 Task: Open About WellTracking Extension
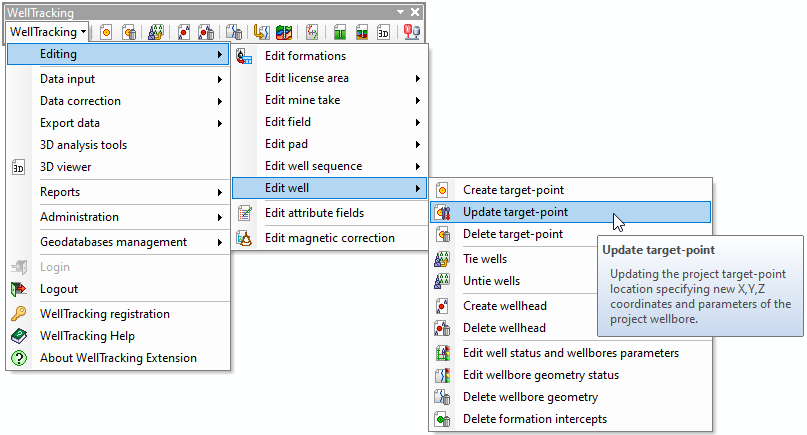point(118,358)
